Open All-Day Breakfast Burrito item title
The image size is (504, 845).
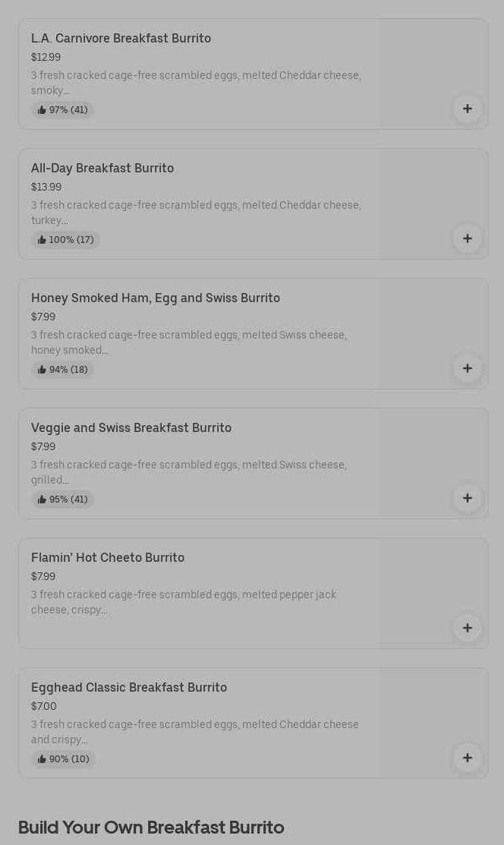102,168
